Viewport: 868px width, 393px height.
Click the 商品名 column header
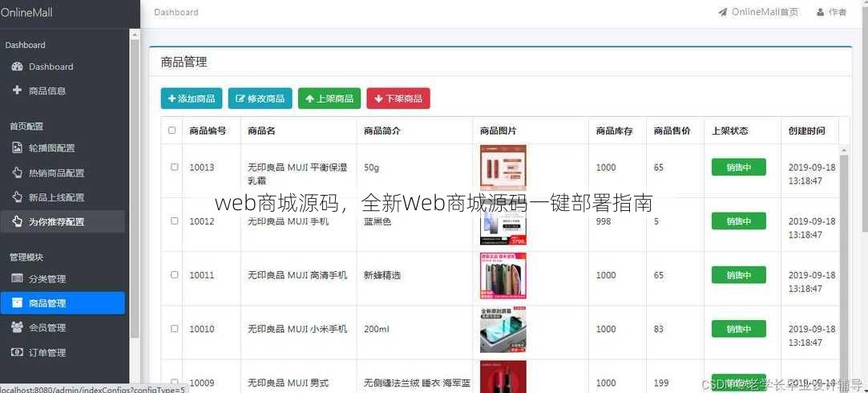(261, 131)
